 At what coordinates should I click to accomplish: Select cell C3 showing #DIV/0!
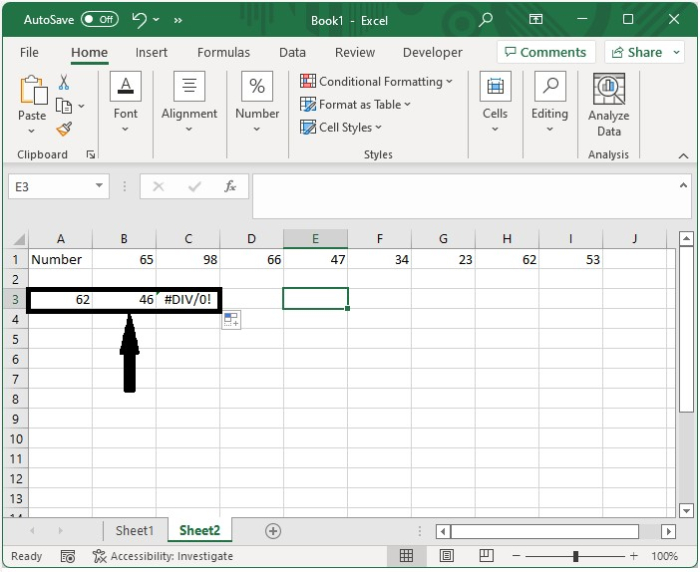188,299
